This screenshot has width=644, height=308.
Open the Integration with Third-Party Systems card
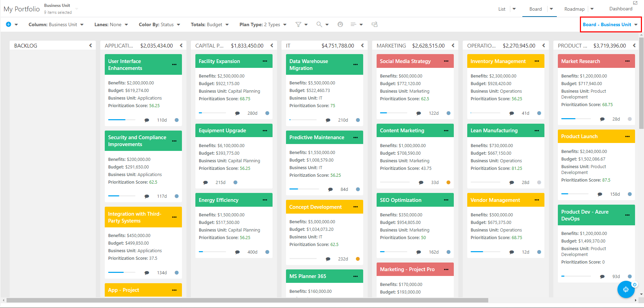point(135,217)
